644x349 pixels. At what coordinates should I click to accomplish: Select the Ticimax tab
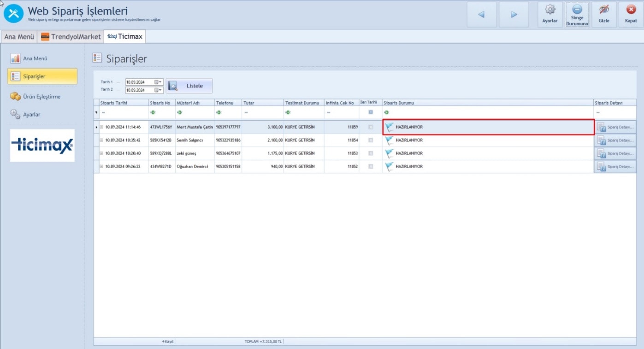coord(125,36)
